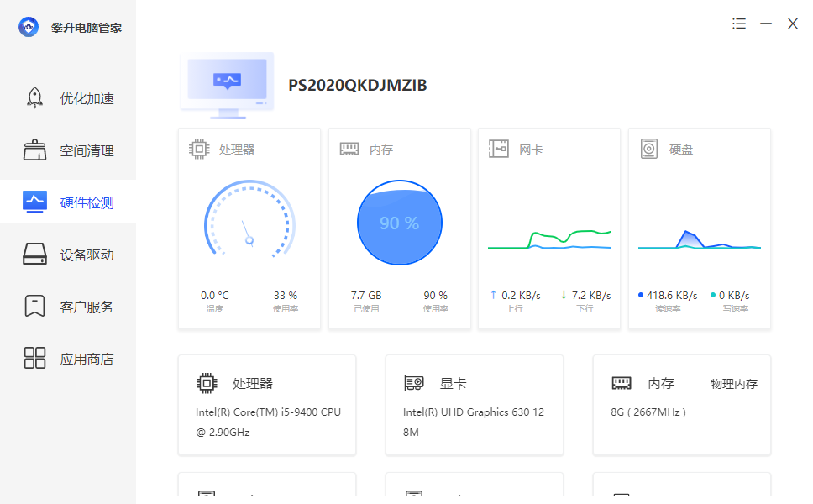Viewport: 813px width, 504px height.
Task: Click the 硬盘 disk icon
Action: [649, 149]
